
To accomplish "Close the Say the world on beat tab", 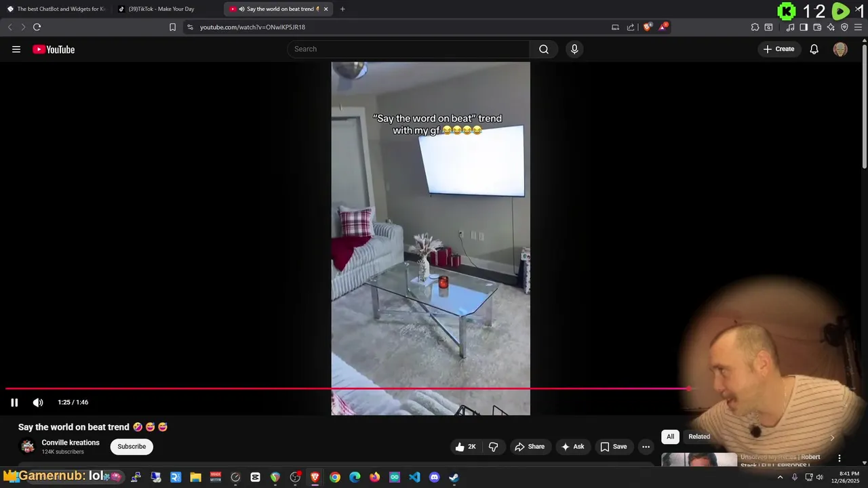I will click(x=325, y=9).
